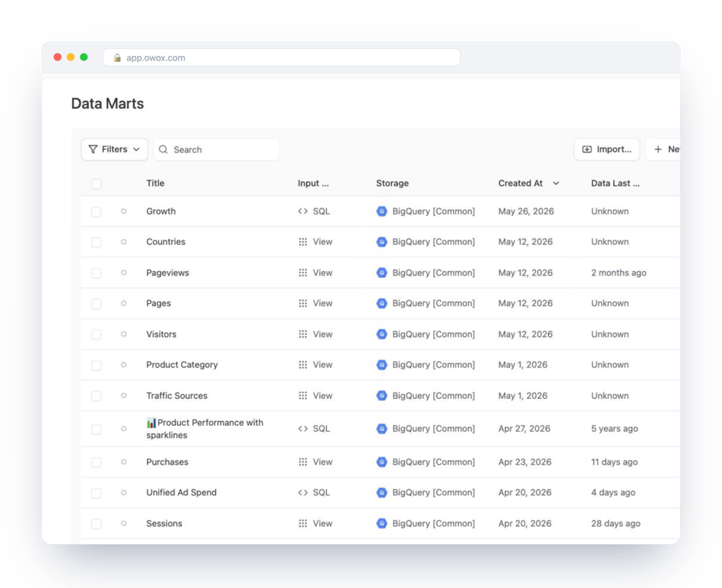Click "5 years ago" data last cell
The height and width of the screenshot is (588, 722).
[x=615, y=429]
